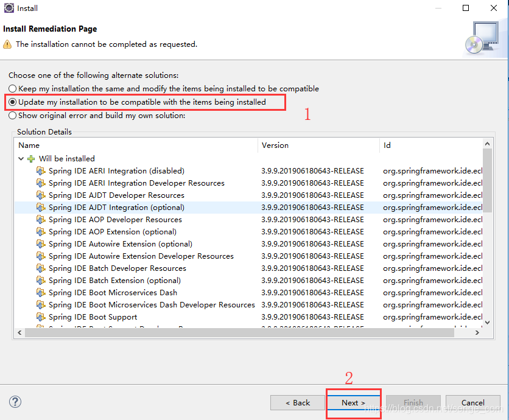Click the yellow warning icon beside the error message
509x420 pixels.
click(7, 44)
